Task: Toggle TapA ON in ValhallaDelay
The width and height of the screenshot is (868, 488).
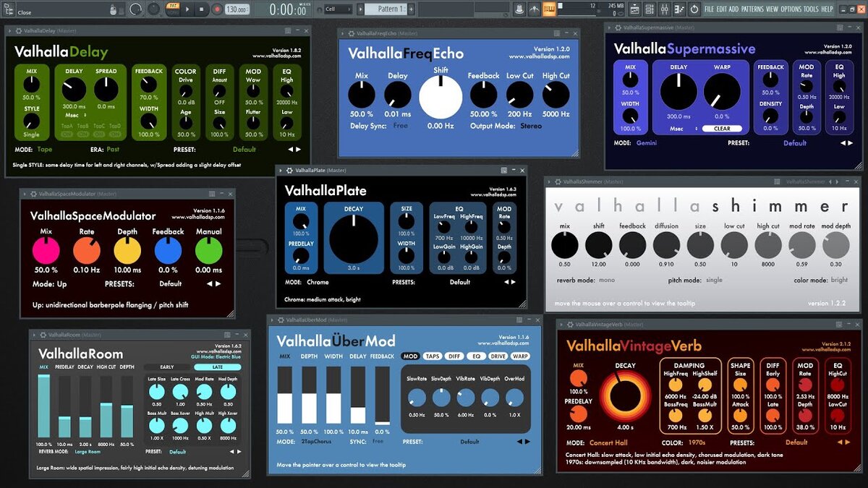Action: [67, 134]
